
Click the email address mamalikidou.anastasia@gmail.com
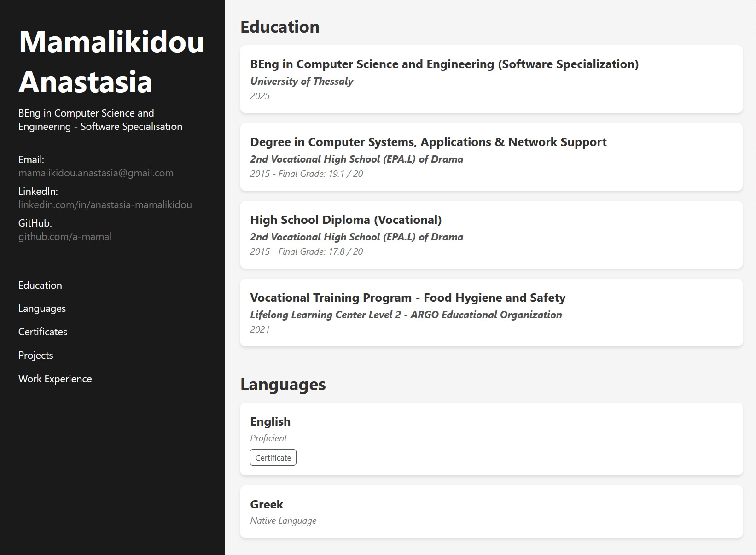(x=96, y=173)
